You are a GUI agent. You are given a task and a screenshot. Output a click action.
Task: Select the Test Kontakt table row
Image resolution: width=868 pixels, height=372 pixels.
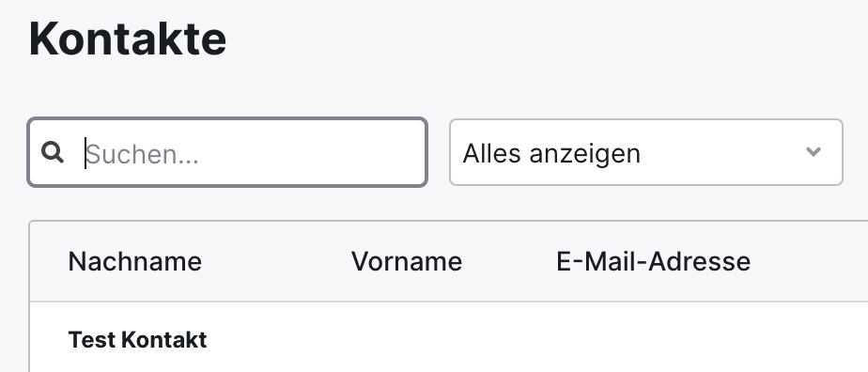point(448,337)
